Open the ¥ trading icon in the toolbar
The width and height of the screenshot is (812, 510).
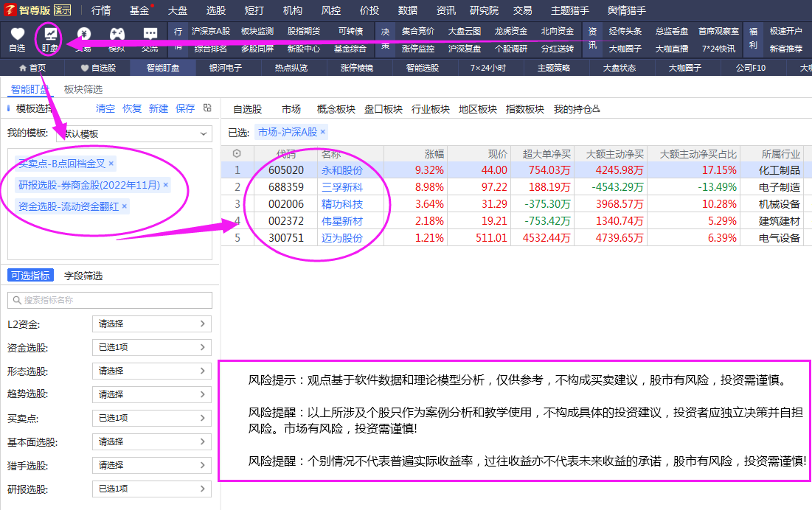(83, 35)
